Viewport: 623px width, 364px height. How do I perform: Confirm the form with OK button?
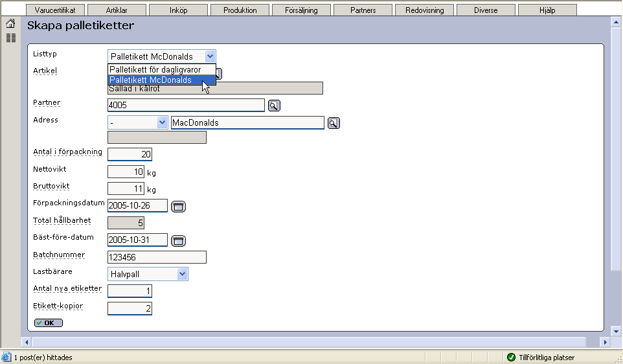pyautogui.click(x=49, y=323)
